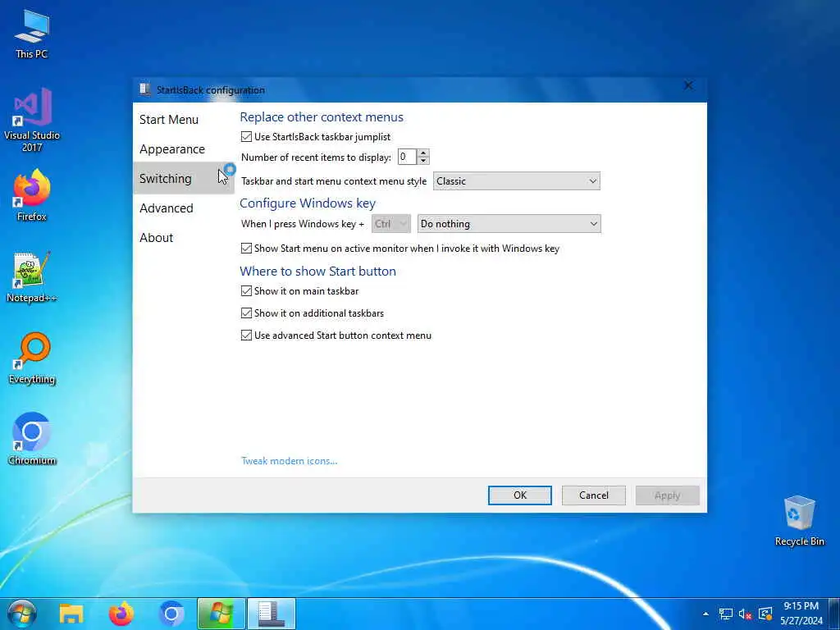Select StartIsBack configuration taskbar button
The image size is (840, 630).
[271, 614]
